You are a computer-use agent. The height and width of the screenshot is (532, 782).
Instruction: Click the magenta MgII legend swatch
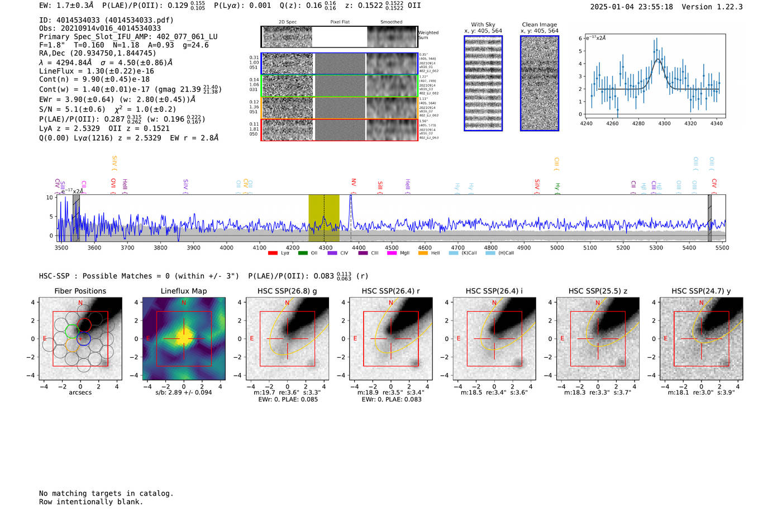coord(392,253)
